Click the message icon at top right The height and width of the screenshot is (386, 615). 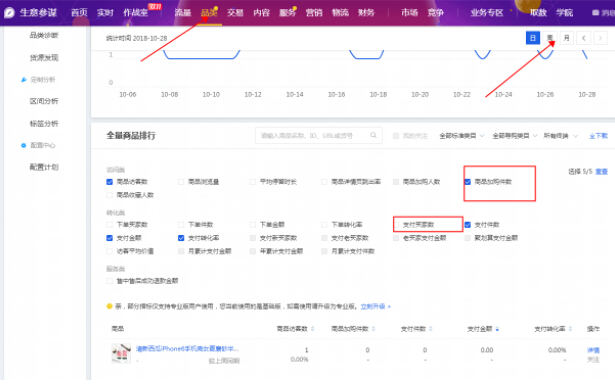[595, 13]
